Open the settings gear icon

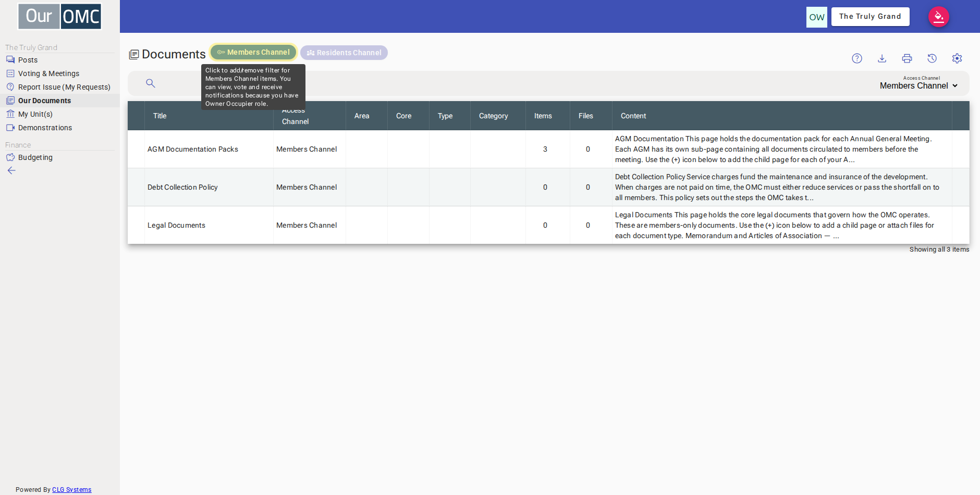click(x=957, y=58)
